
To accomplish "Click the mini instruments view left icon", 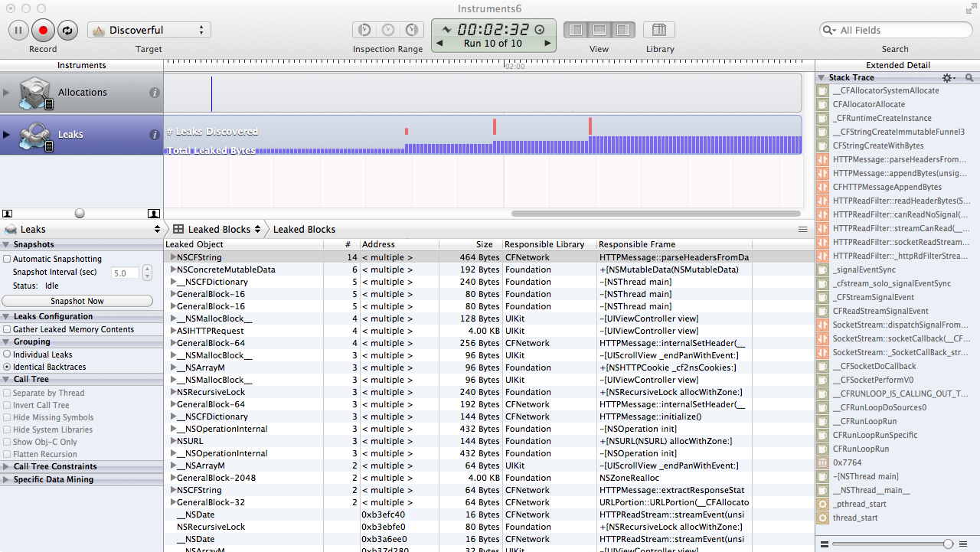I will click(8, 214).
